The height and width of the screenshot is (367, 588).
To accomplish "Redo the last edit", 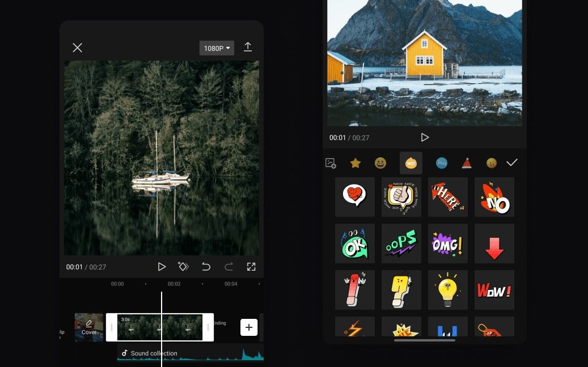I will click(x=229, y=267).
